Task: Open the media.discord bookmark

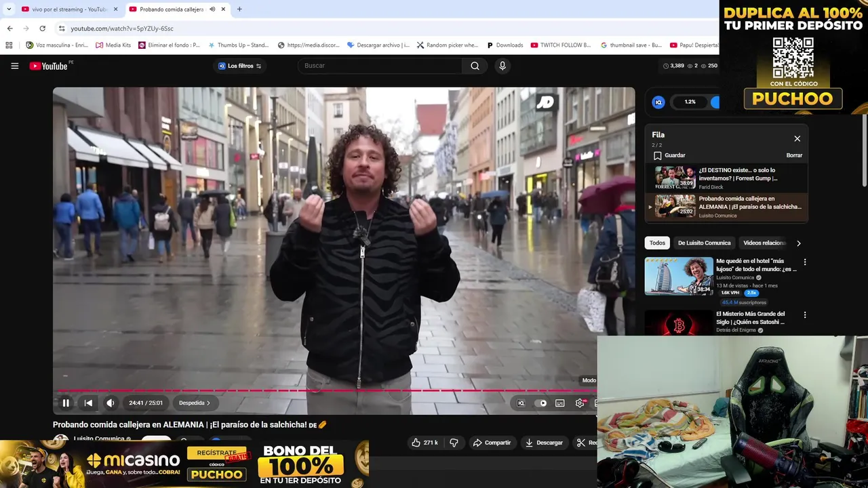Action: click(309, 45)
